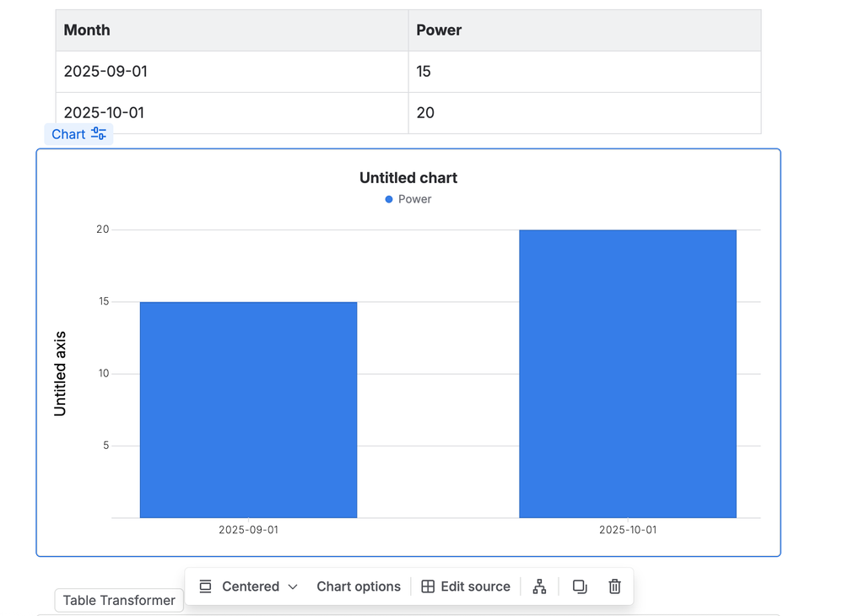This screenshot has height=616, width=843.
Task: Click the 2025-10-01 bar in chart
Action: pyautogui.click(x=628, y=374)
